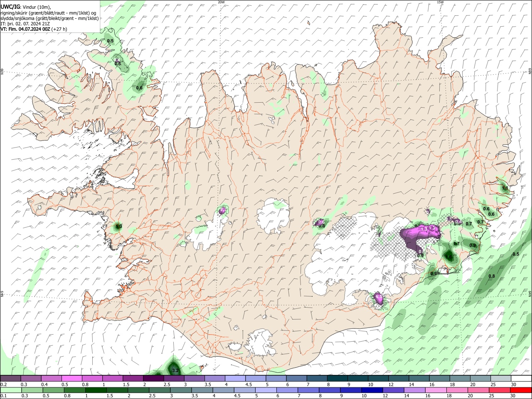Click the rigning/skúrir legend description line
Image resolution: width=532 pixels, height=399 pixels.
tap(48, 12)
